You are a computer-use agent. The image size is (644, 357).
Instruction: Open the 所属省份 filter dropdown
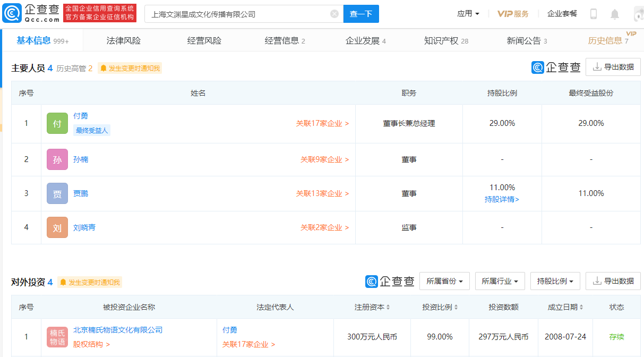[444, 281]
